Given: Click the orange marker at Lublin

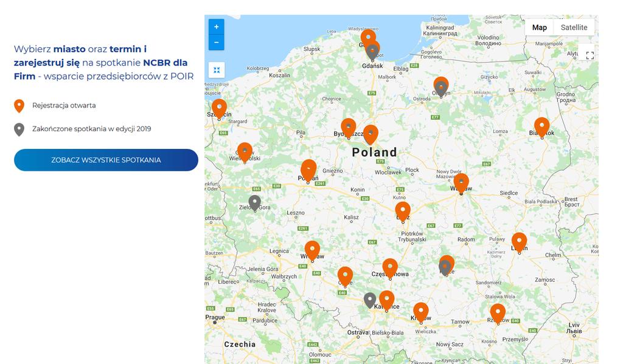Looking at the screenshot, I should tap(520, 242).
